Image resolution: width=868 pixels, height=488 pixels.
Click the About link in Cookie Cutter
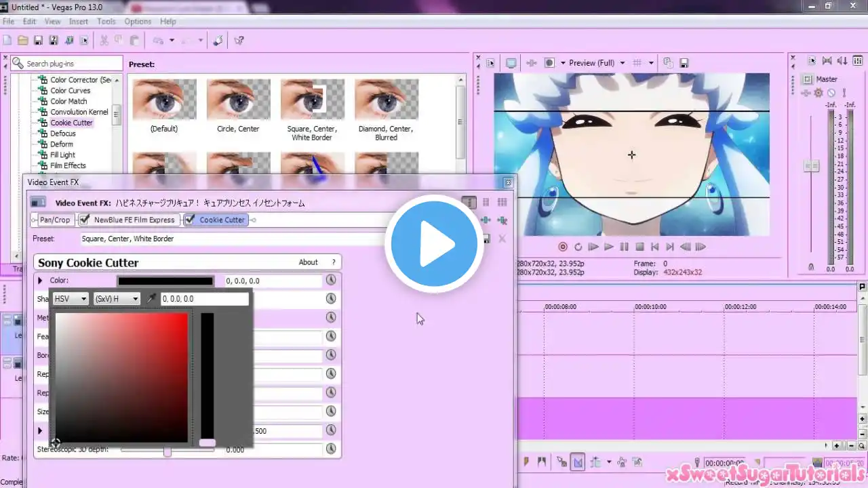pos(308,262)
